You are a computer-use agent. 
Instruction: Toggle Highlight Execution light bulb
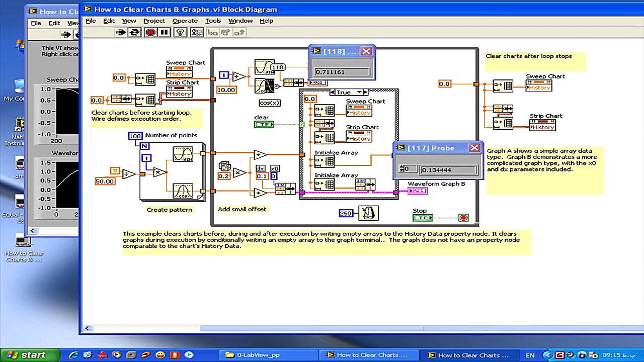pyautogui.click(x=180, y=32)
